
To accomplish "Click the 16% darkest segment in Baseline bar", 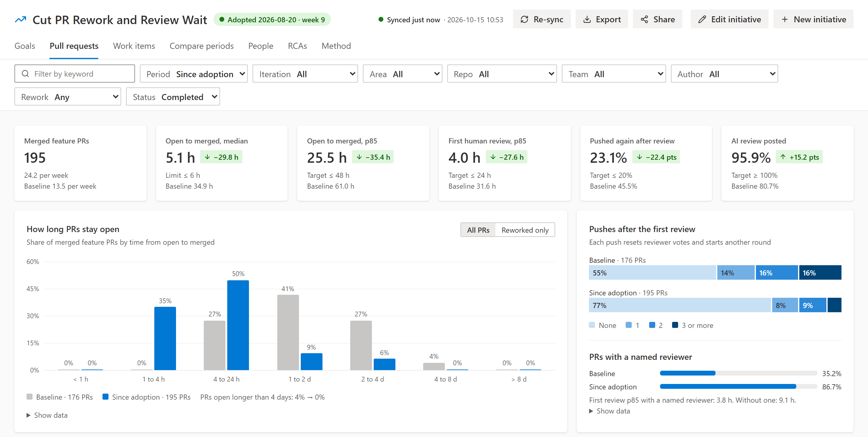I will [x=820, y=272].
